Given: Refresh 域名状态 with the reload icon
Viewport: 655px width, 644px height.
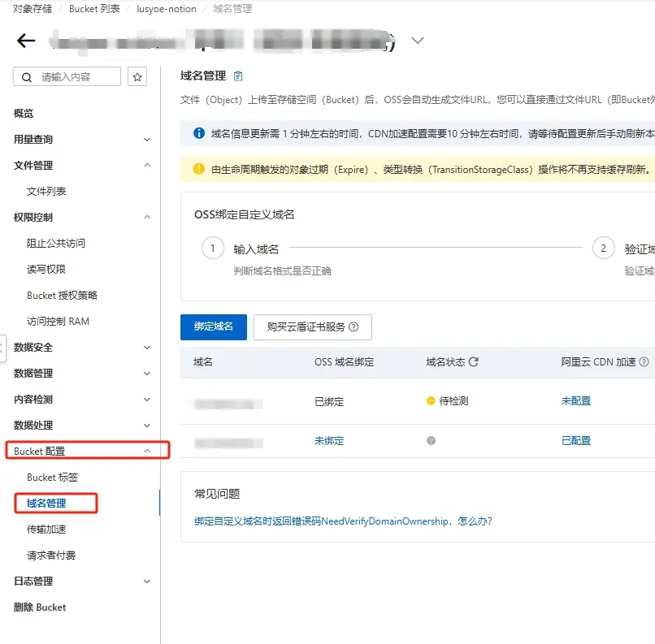Looking at the screenshot, I should pos(473,362).
